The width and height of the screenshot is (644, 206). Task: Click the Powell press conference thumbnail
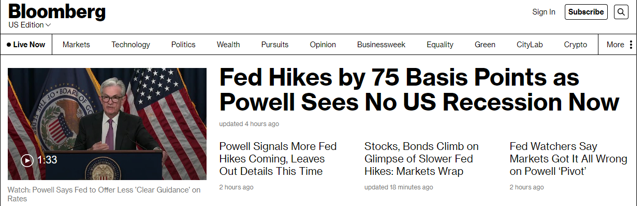(x=107, y=124)
